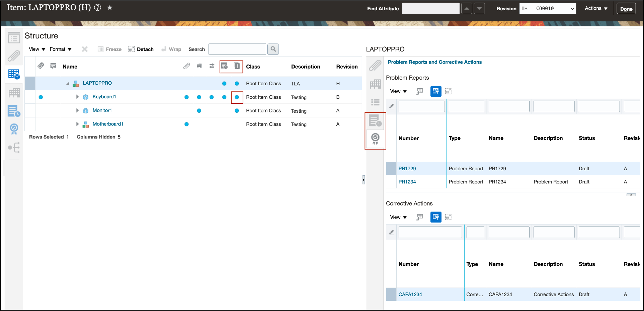Click the Structure Search input field
The height and width of the screenshot is (311, 644).
click(237, 49)
